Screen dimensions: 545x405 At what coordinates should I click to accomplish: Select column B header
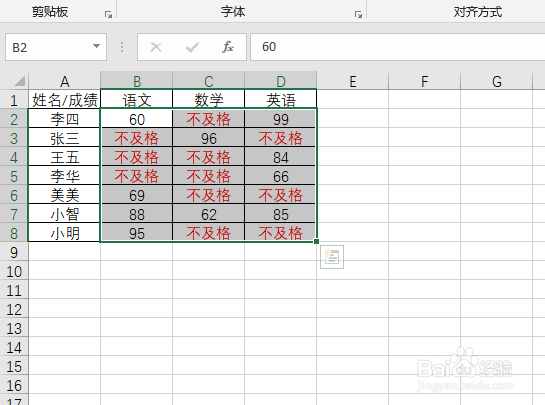pyautogui.click(x=137, y=81)
